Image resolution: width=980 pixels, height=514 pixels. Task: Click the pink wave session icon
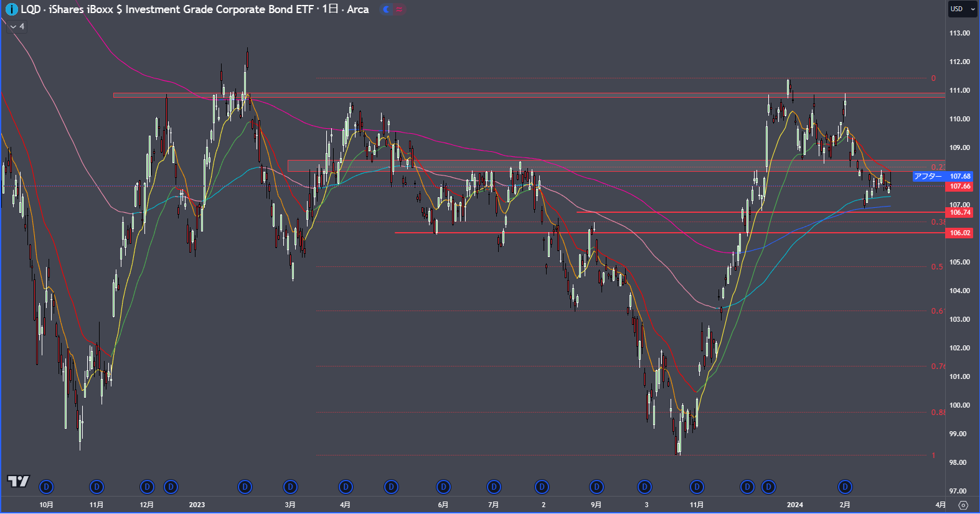(x=399, y=9)
